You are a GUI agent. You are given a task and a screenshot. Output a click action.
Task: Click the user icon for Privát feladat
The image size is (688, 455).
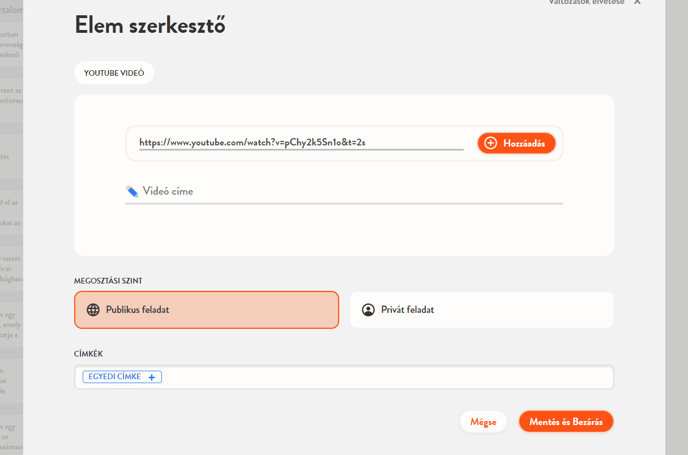pyautogui.click(x=368, y=310)
